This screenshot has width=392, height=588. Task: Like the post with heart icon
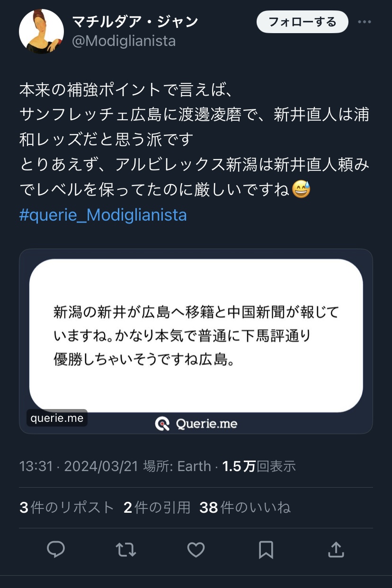pyautogui.click(x=196, y=550)
